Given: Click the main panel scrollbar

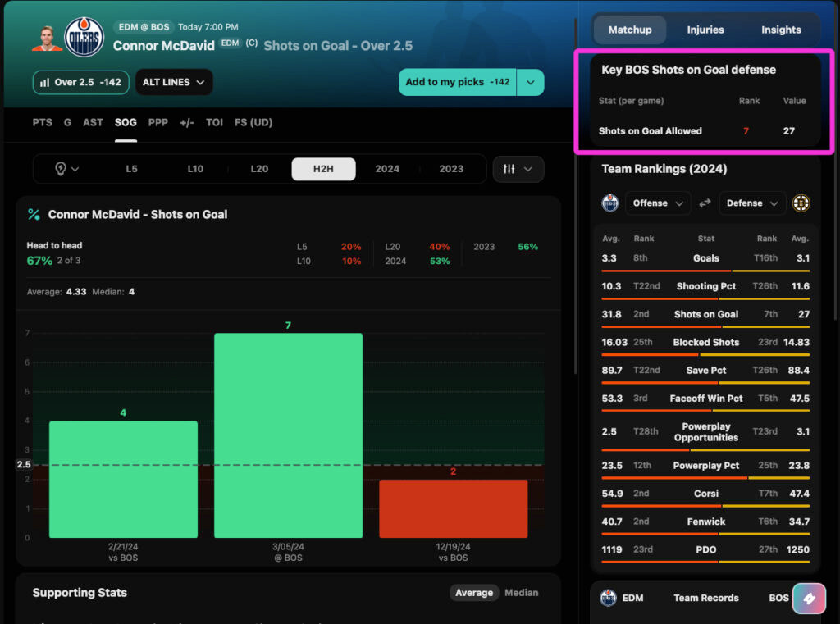Looking at the screenshot, I should pyautogui.click(x=575, y=195).
